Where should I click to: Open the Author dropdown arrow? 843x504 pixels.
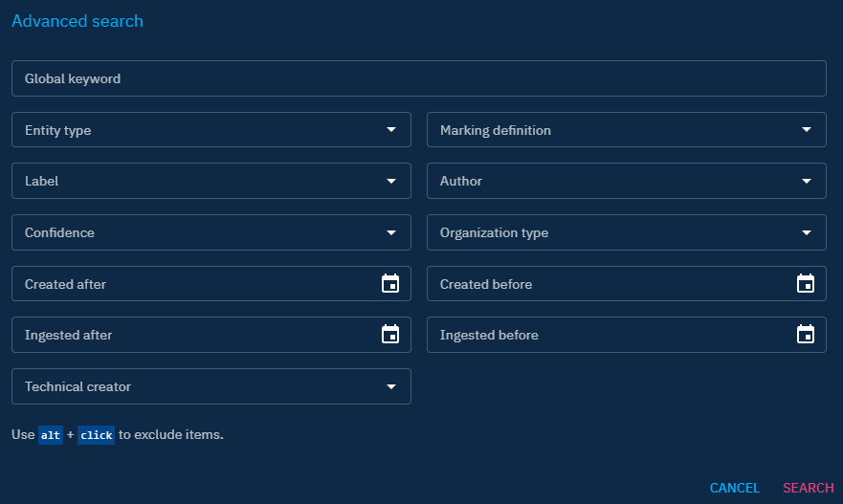[807, 181]
